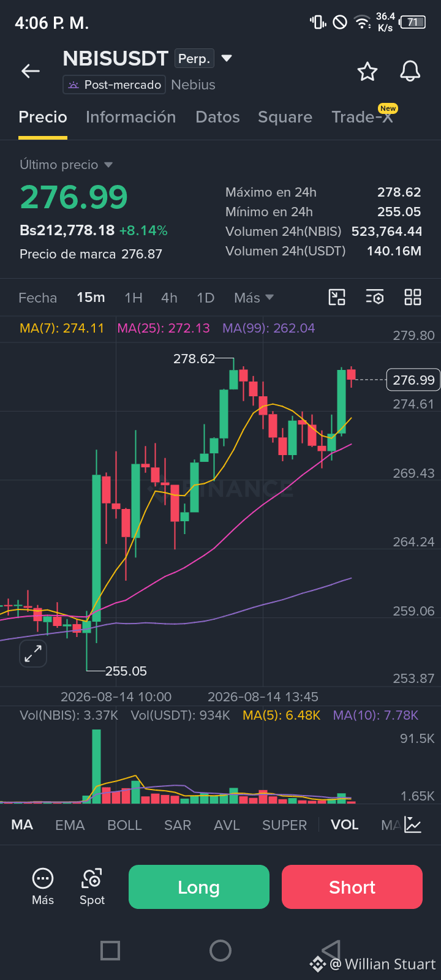This screenshot has height=980, width=441.
Task: Toggle the MA indicator
Action: (22, 825)
